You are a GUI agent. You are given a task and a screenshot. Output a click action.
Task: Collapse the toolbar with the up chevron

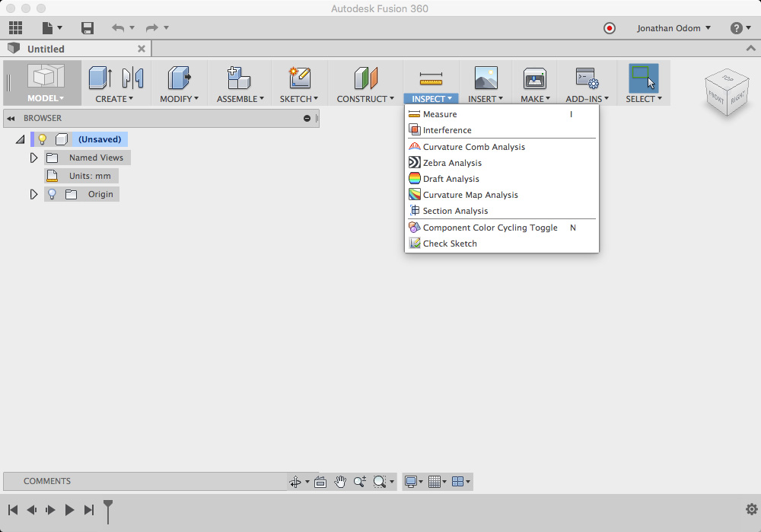(751, 48)
